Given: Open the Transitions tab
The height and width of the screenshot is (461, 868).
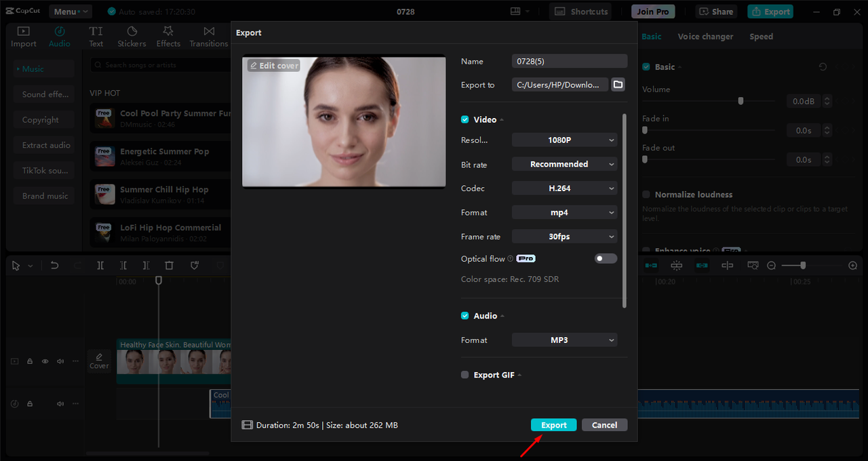Looking at the screenshot, I should click(209, 37).
